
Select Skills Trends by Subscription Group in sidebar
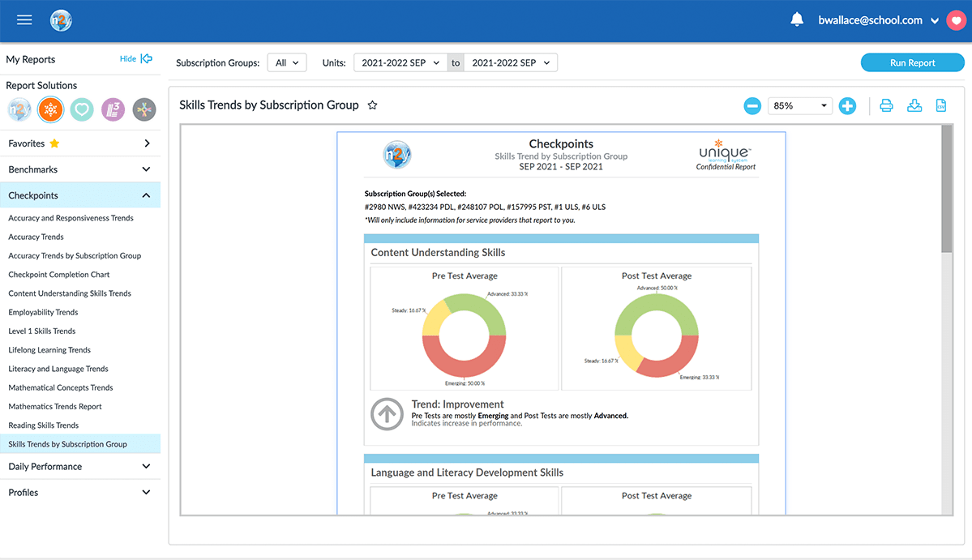pyautogui.click(x=80, y=444)
